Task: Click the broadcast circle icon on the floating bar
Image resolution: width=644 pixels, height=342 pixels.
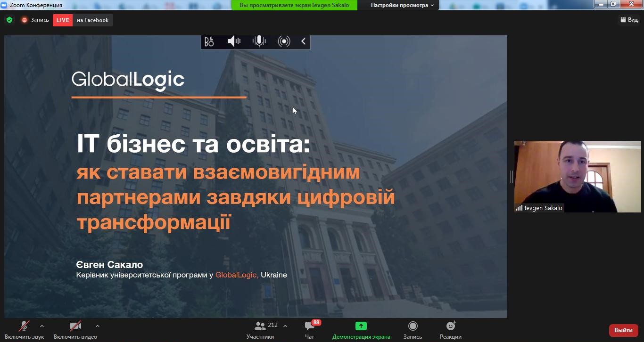Action: [284, 41]
